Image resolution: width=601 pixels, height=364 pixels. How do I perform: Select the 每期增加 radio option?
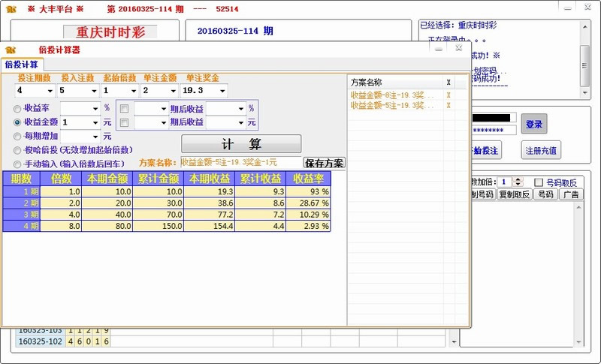pyautogui.click(x=17, y=137)
